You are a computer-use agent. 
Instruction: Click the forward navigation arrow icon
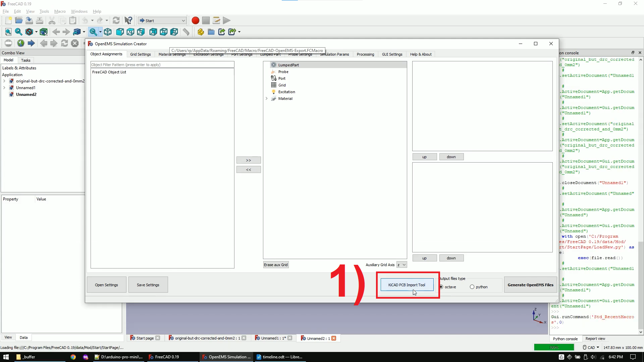pos(65,32)
